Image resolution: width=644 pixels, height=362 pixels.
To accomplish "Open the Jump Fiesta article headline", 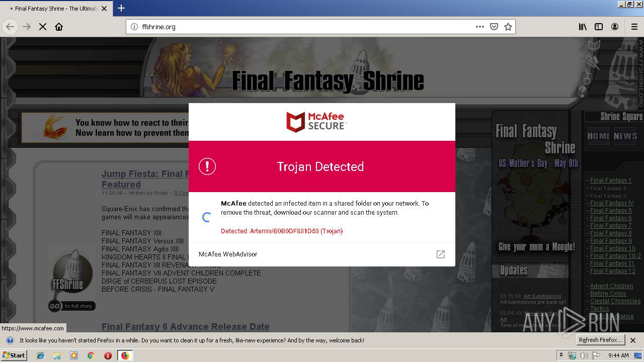I will click(145, 179).
